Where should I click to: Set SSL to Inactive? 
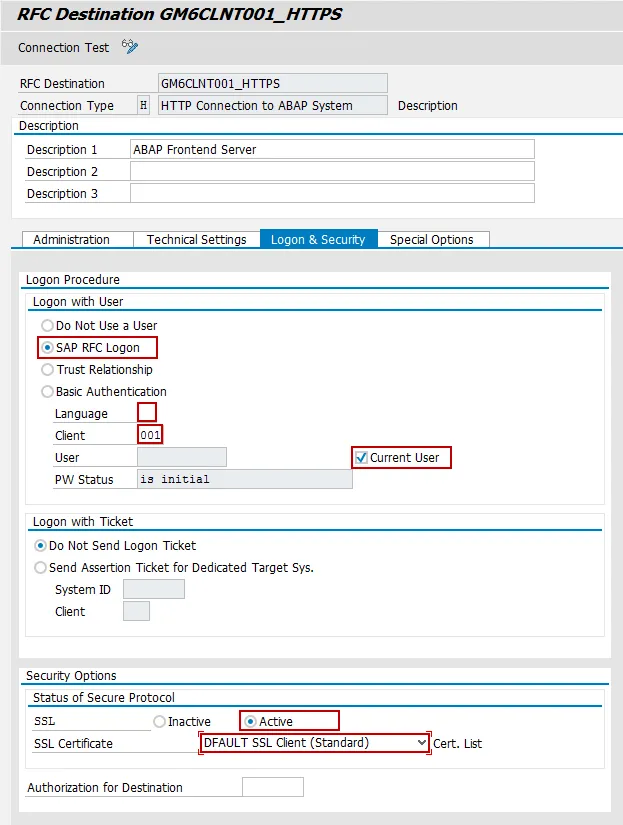pyautogui.click(x=159, y=721)
